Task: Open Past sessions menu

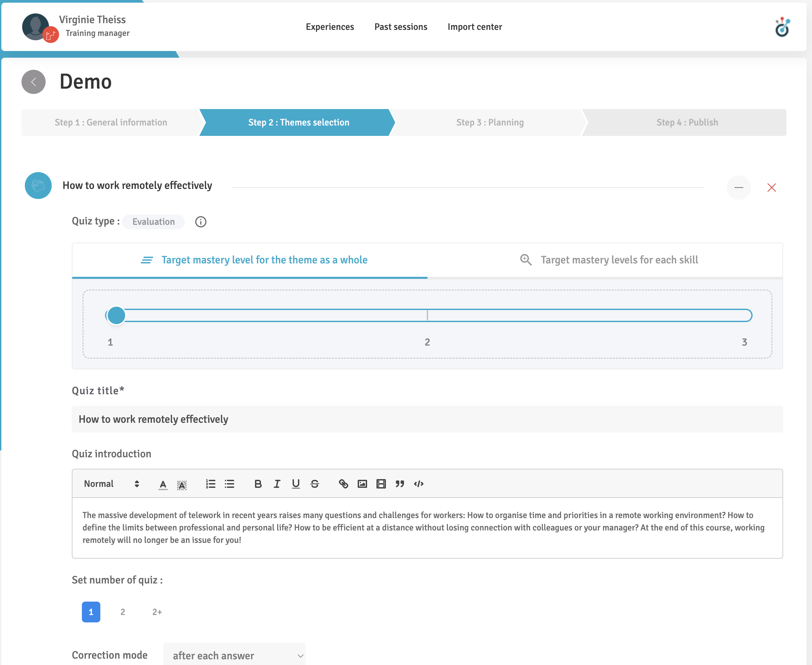Action: (x=401, y=27)
